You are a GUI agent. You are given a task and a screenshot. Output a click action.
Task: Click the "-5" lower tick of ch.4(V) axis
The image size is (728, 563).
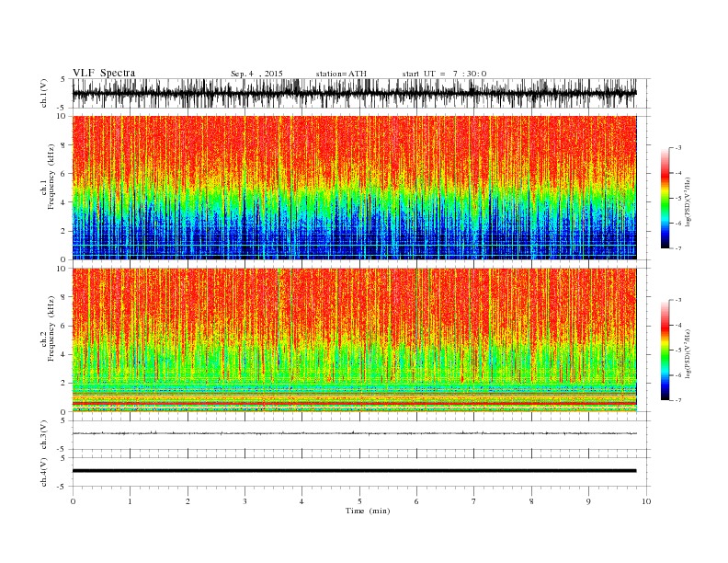click(63, 487)
